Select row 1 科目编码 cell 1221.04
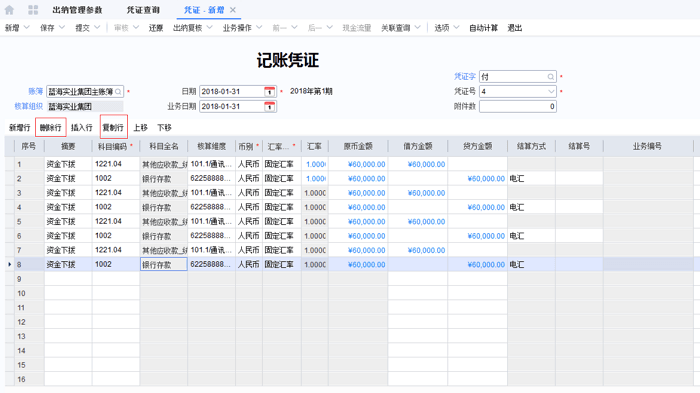Screen dimensions: 700x393 [116, 164]
